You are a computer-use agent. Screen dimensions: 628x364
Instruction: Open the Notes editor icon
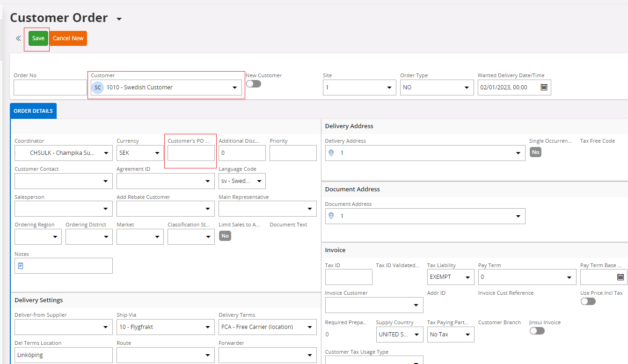(x=21, y=266)
